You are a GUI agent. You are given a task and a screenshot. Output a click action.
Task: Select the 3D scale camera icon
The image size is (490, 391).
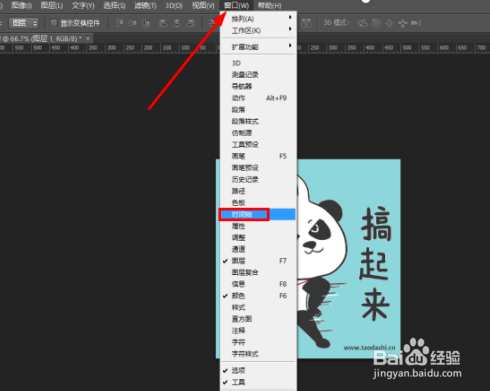coord(416,23)
